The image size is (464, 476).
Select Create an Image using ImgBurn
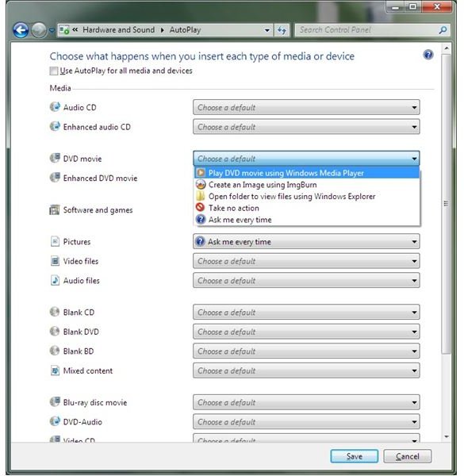click(x=307, y=185)
